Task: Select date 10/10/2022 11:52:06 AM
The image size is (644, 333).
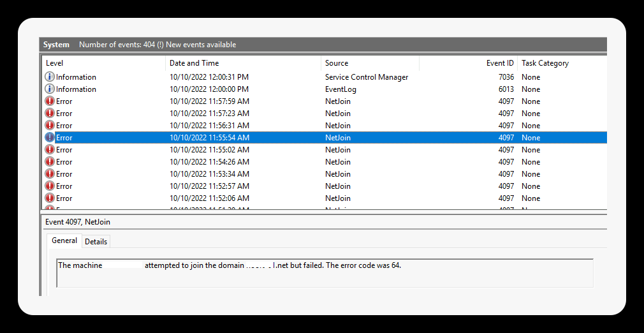Action: 209,198
